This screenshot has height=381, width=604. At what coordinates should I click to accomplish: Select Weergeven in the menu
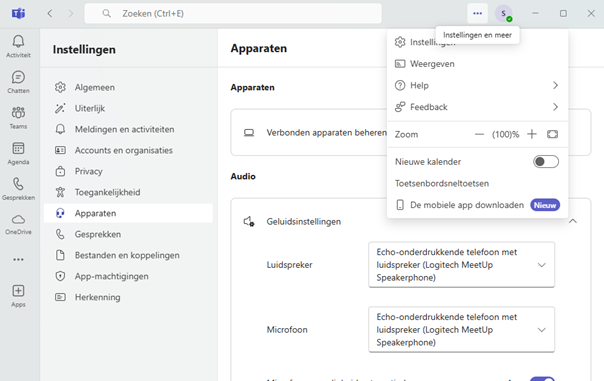tap(477, 64)
